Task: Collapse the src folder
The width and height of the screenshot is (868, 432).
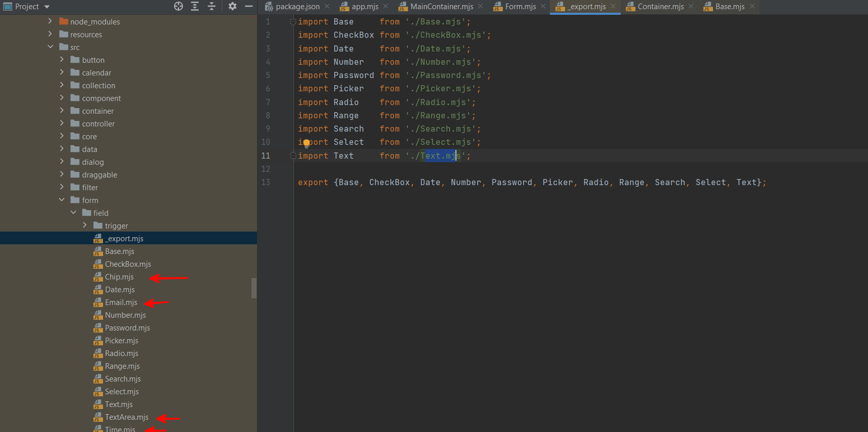Action: pos(50,46)
